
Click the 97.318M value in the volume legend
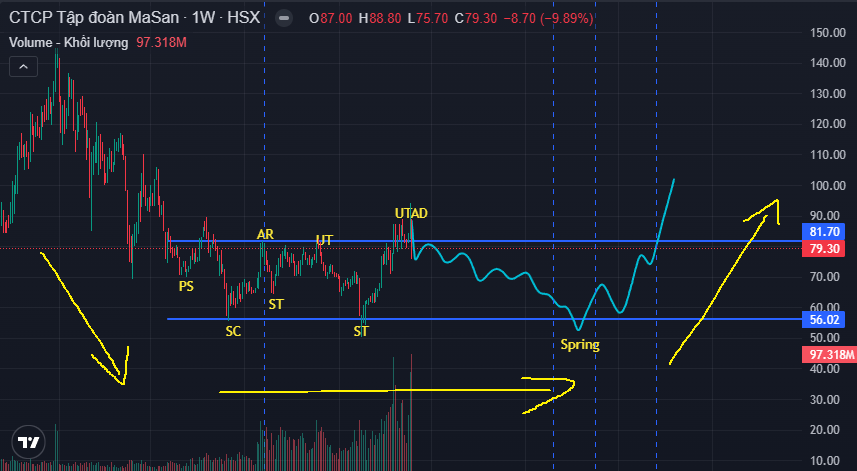[161, 43]
